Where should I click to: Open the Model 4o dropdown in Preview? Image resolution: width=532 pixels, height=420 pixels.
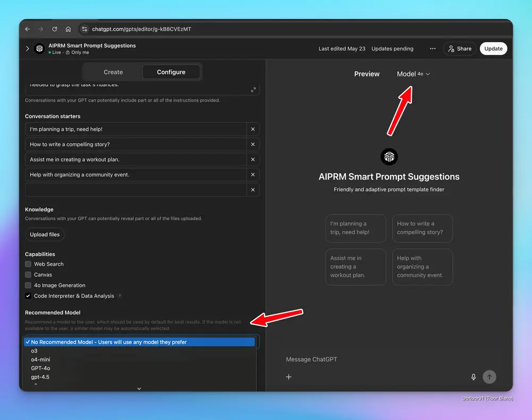[x=413, y=74]
